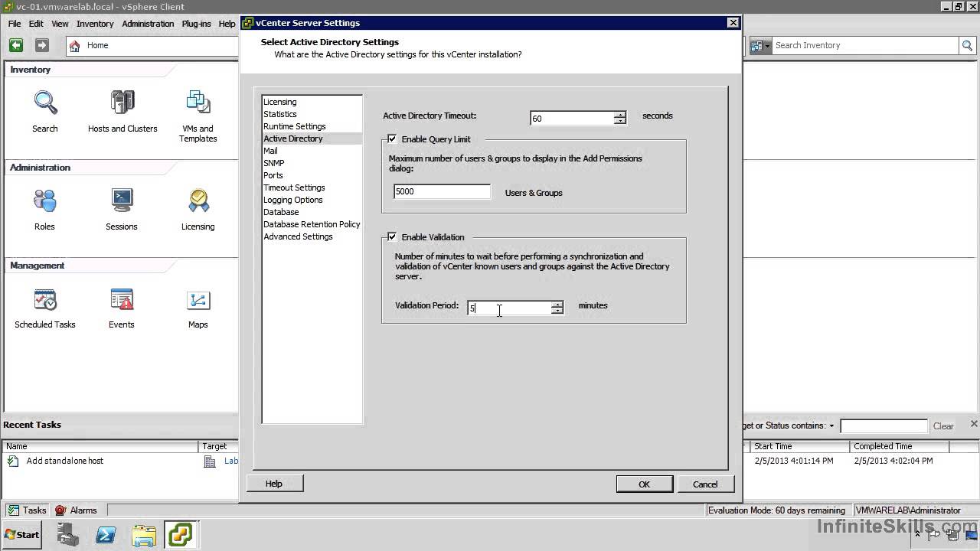Select Database in settings list
The image size is (980, 551).
click(312, 212)
